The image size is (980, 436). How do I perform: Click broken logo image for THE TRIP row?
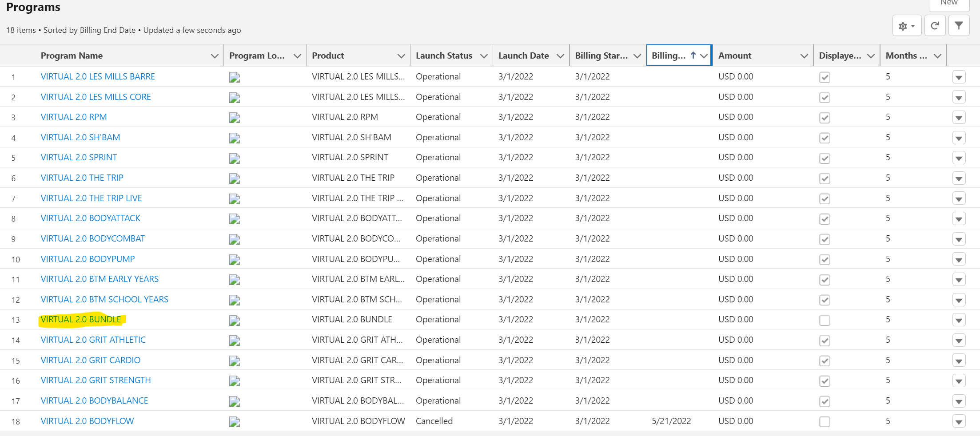pyautogui.click(x=235, y=178)
